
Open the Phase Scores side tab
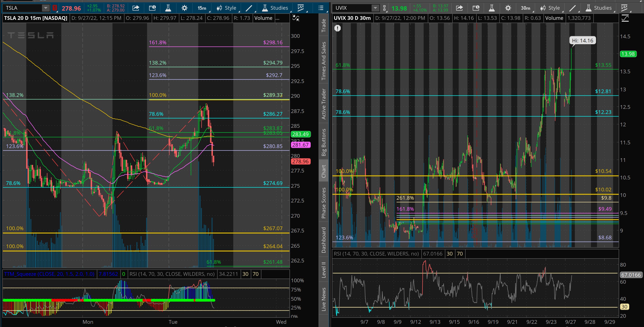click(x=324, y=203)
